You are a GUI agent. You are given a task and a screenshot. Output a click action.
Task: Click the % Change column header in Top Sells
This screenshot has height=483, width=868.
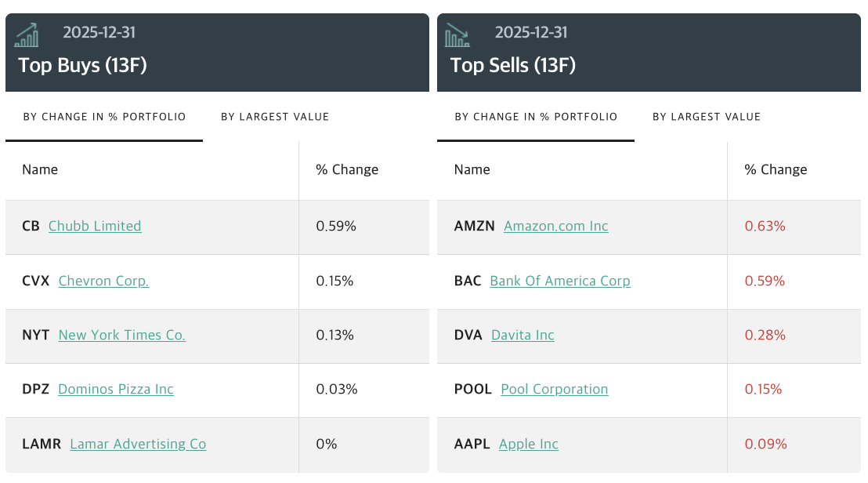click(x=776, y=169)
